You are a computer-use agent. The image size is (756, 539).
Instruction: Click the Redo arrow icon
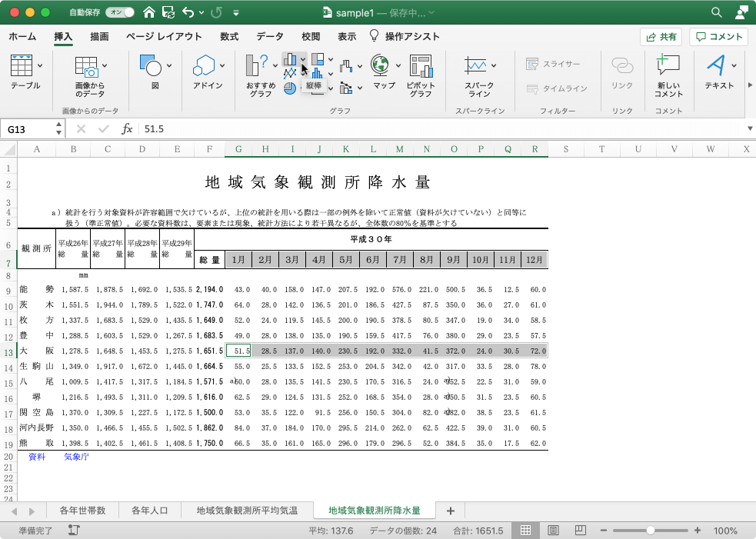pos(216,12)
